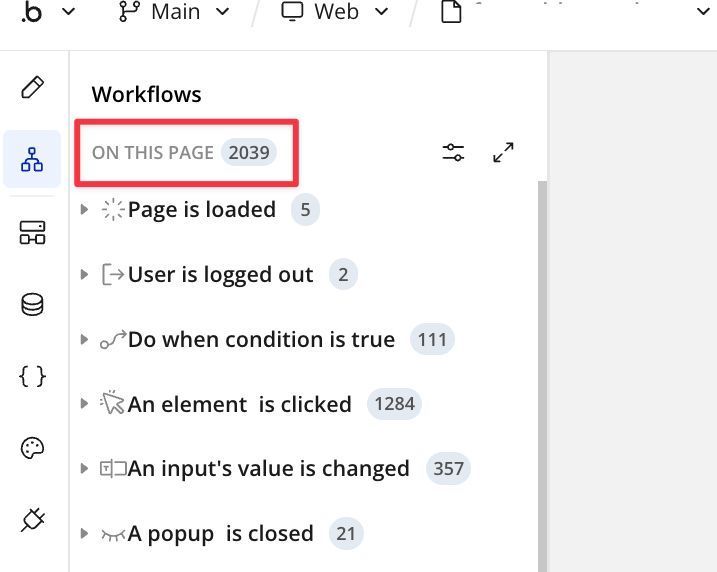Select the Workflow tab icon in sidebar
The width and height of the screenshot is (717, 572).
click(32, 159)
